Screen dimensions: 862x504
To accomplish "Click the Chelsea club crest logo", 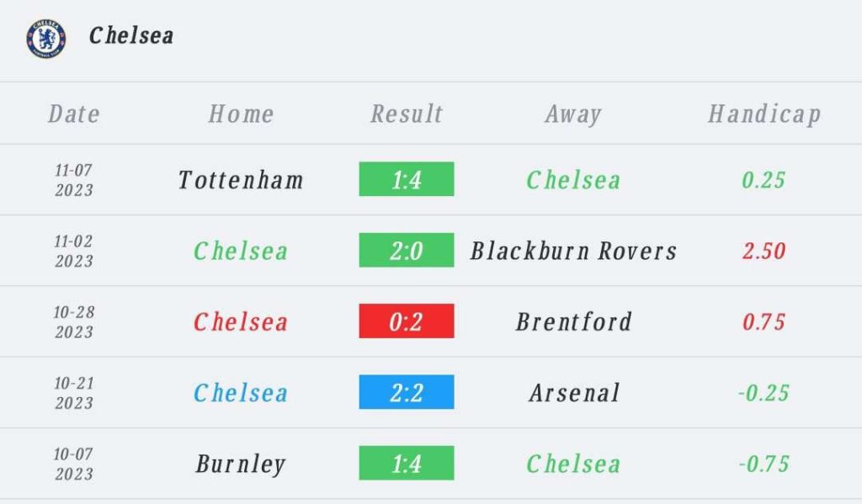I will [45, 38].
